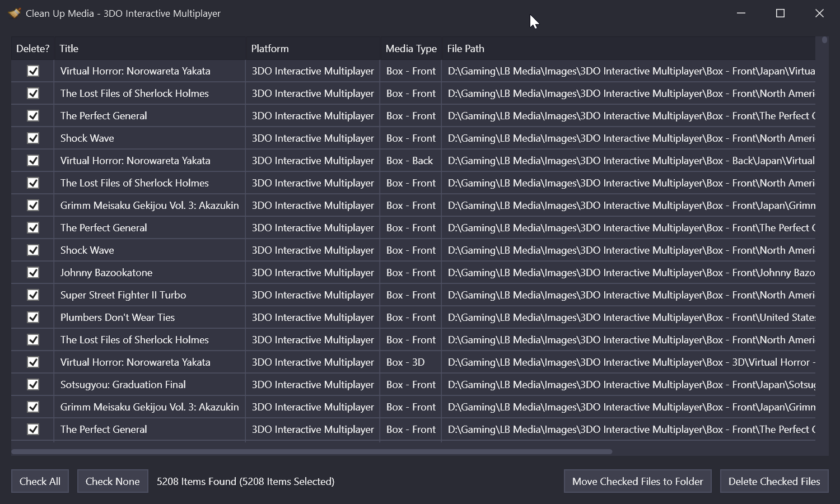Click the Platform column header

(313, 49)
